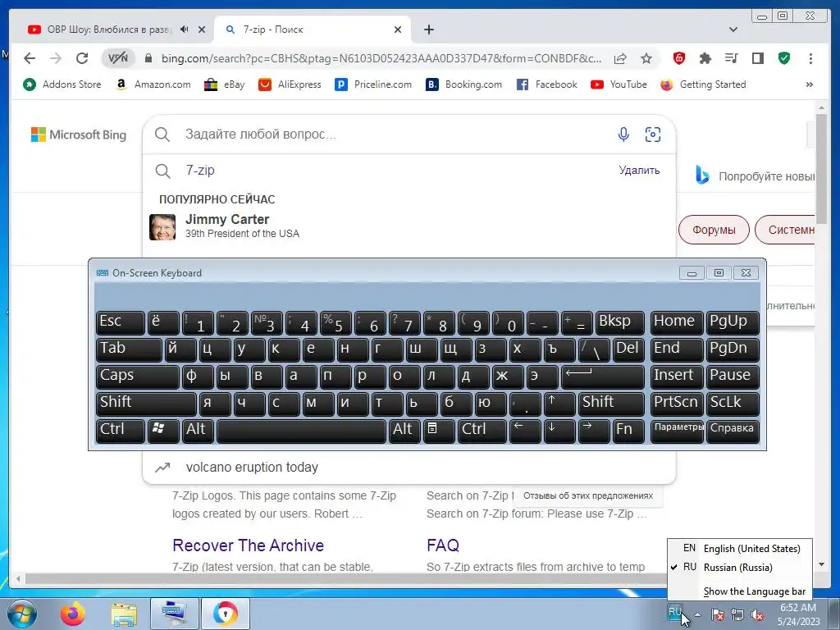Go back with the browser back arrow
Screen dimensions: 840x630
tap(30, 58)
